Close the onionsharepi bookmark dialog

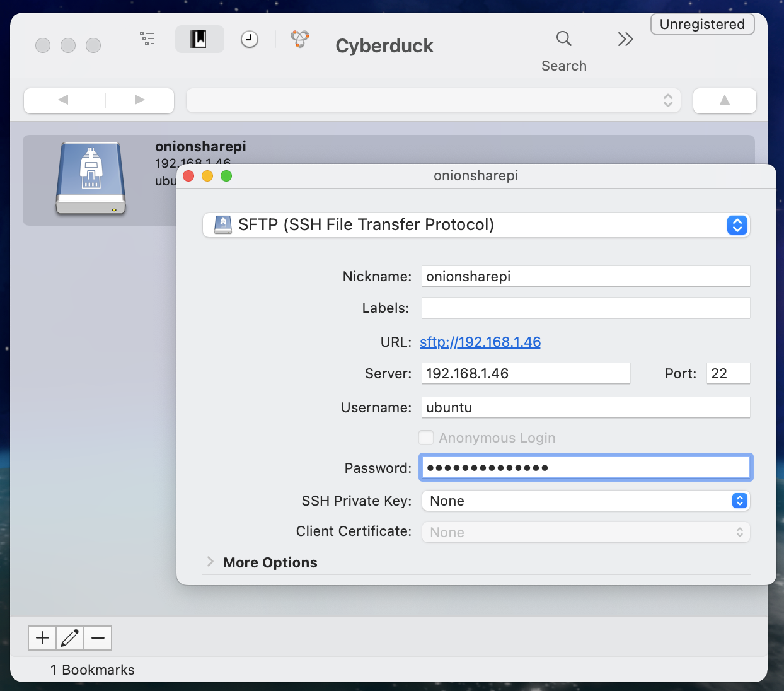(188, 176)
